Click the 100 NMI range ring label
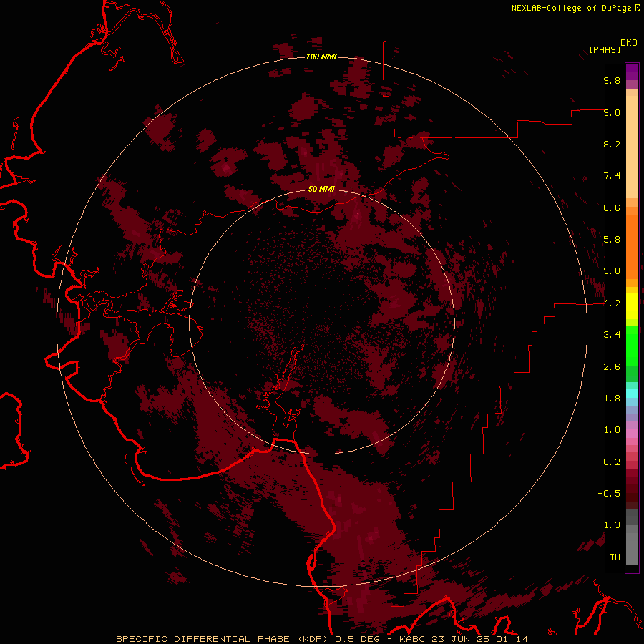644x644 pixels. click(321, 57)
